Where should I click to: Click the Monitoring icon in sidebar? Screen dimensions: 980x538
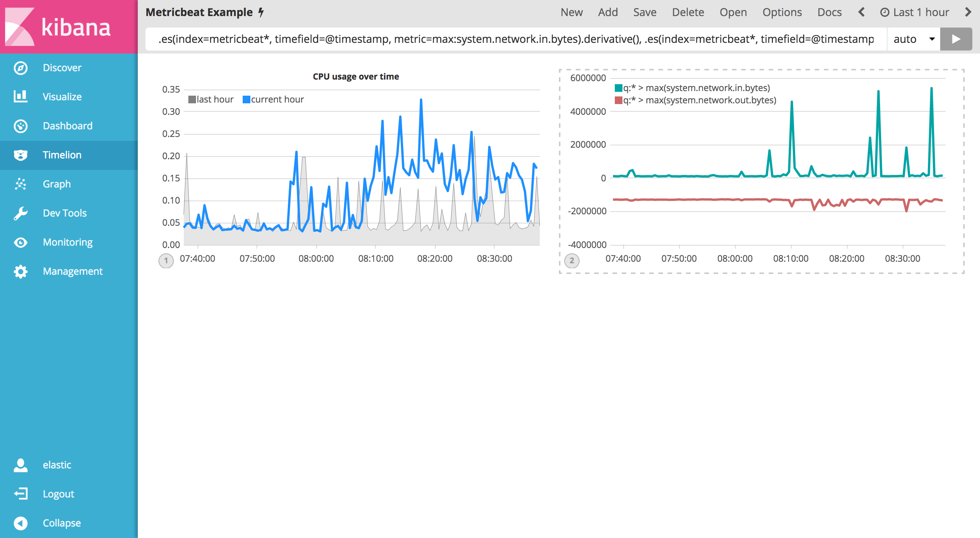point(20,242)
